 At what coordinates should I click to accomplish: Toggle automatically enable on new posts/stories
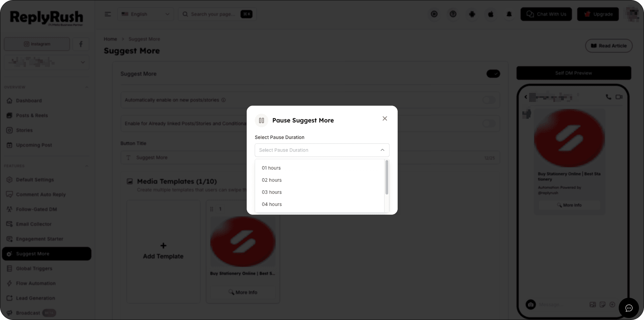(x=489, y=100)
